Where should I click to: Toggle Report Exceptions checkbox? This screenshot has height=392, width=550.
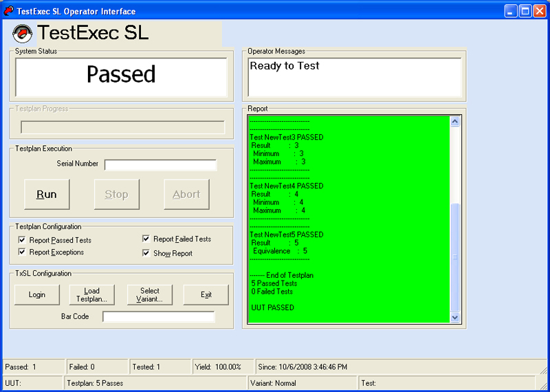pyautogui.click(x=23, y=252)
